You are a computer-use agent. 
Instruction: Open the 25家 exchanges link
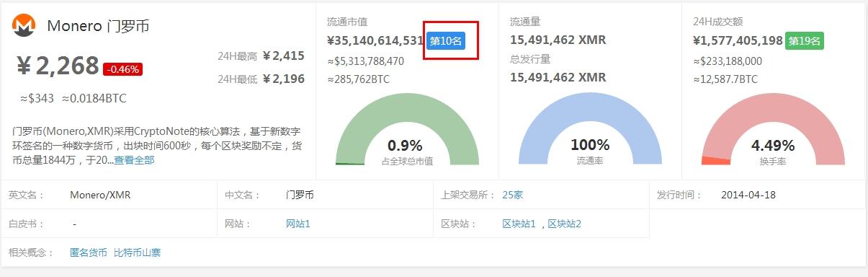click(513, 195)
